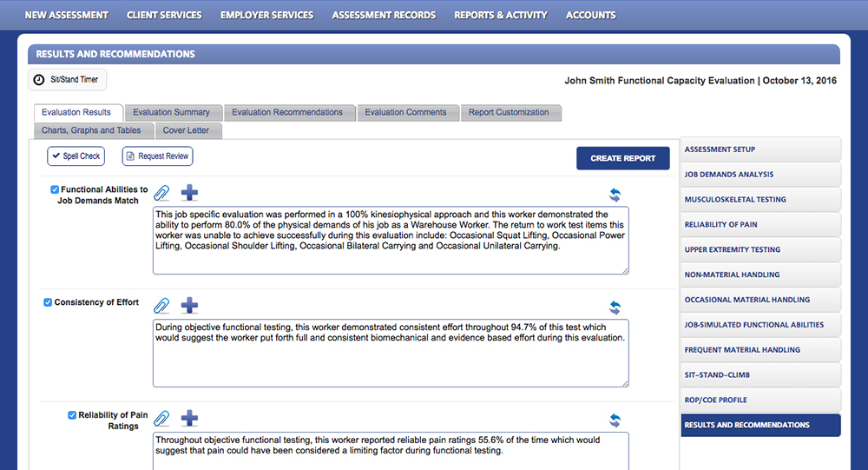Viewport: 868px width, 470px height.
Task: Go to Assessment Setup section
Action: 760,149
